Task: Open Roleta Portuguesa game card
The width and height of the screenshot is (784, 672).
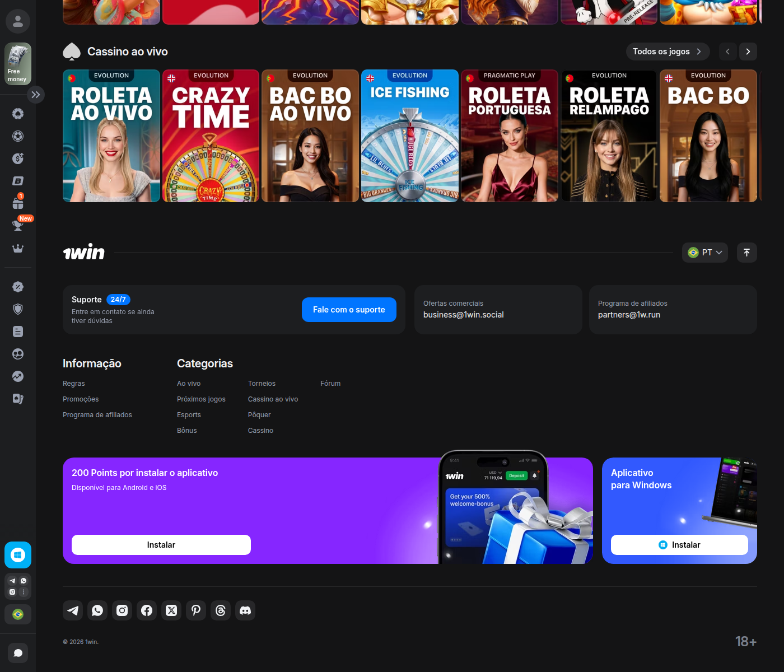Action: (510, 136)
